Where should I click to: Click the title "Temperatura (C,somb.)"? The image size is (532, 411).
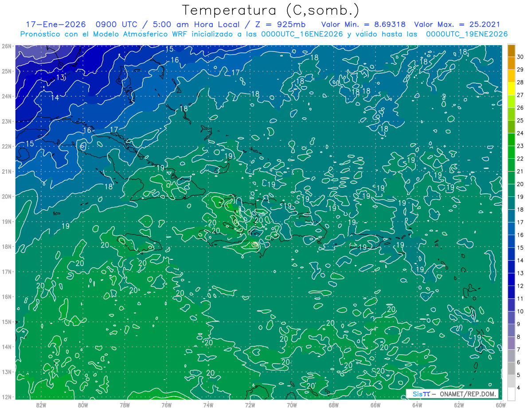pyautogui.click(x=270, y=10)
